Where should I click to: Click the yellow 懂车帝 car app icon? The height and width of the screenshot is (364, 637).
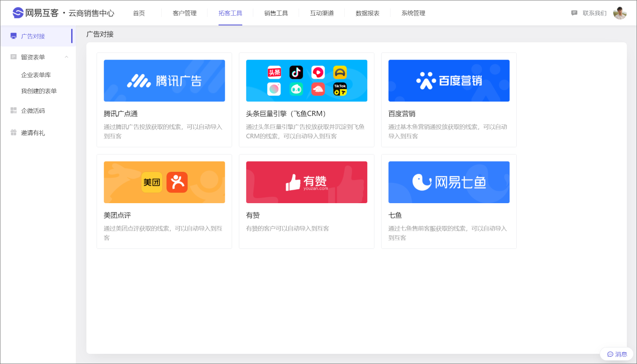(x=340, y=72)
